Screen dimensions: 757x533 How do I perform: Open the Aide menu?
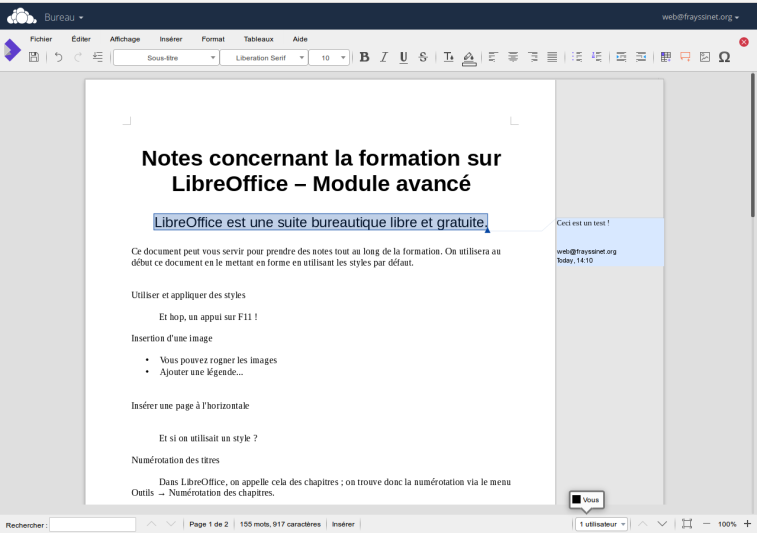[300, 39]
